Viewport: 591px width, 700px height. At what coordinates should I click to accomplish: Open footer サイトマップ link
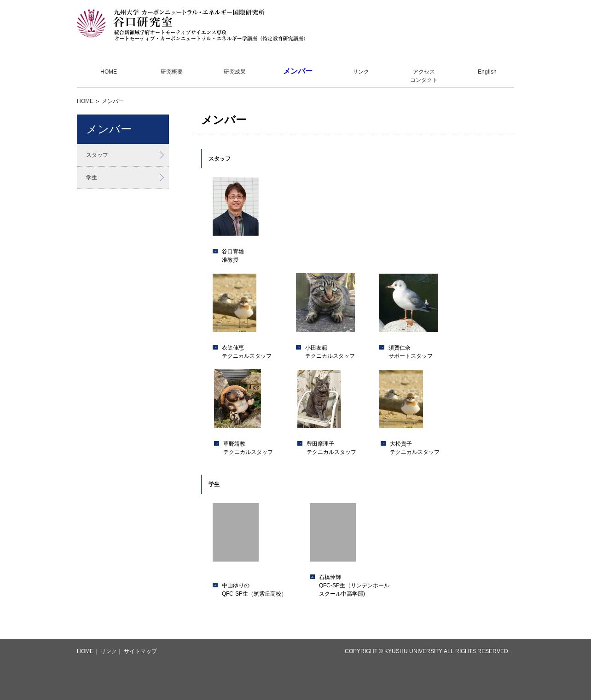140,651
